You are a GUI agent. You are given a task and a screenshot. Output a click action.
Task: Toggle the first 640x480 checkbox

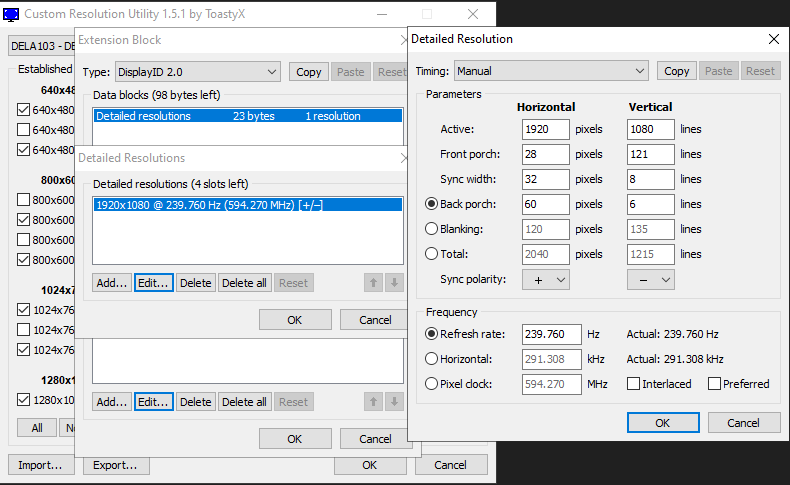(23, 110)
